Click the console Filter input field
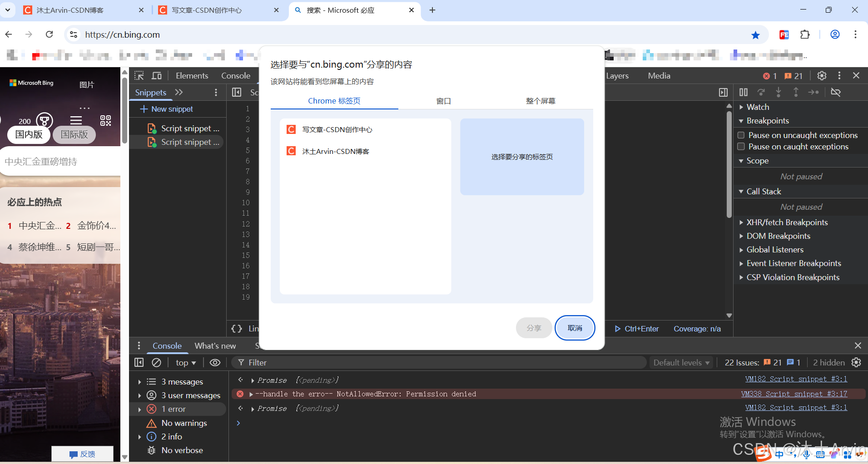868x464 pixels. point(439,362)
